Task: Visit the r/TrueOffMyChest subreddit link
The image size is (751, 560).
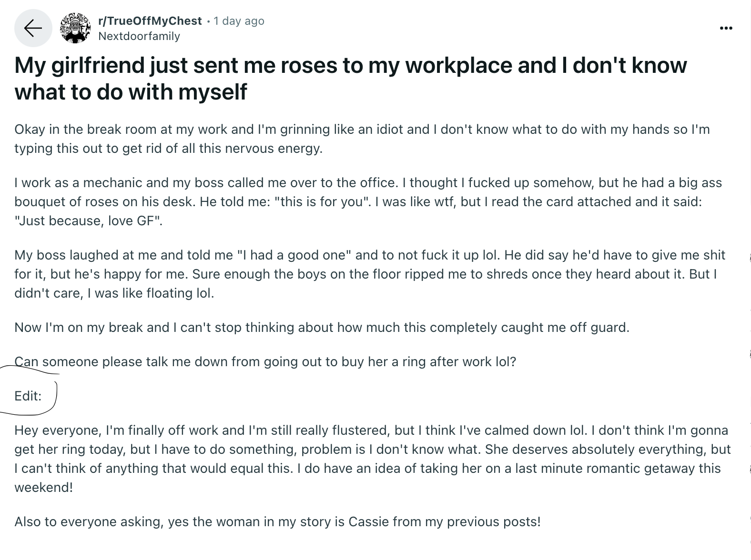Action: pyautogui.click(x=150, y=21)
